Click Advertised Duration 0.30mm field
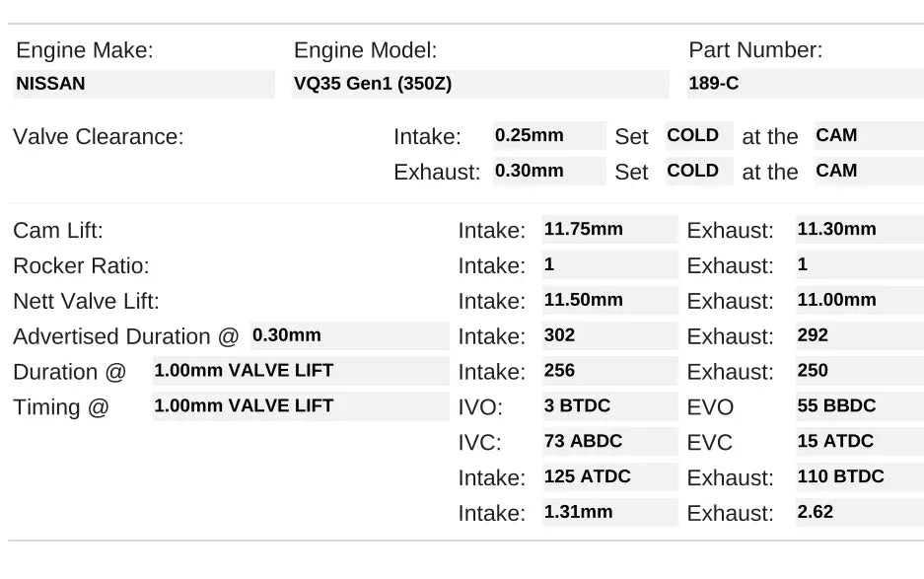 [x=349, y=336]
